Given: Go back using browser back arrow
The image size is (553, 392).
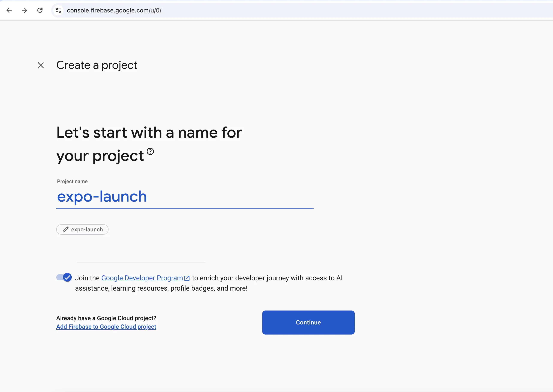Looking at the screenshot, I should click(x=9, y=10).
